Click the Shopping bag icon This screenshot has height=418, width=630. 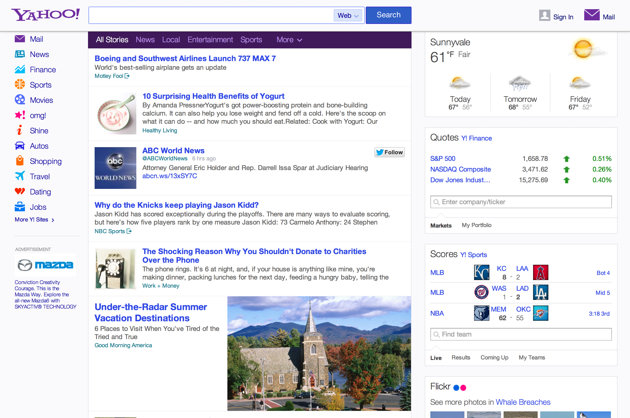click(x=19, y=161)
